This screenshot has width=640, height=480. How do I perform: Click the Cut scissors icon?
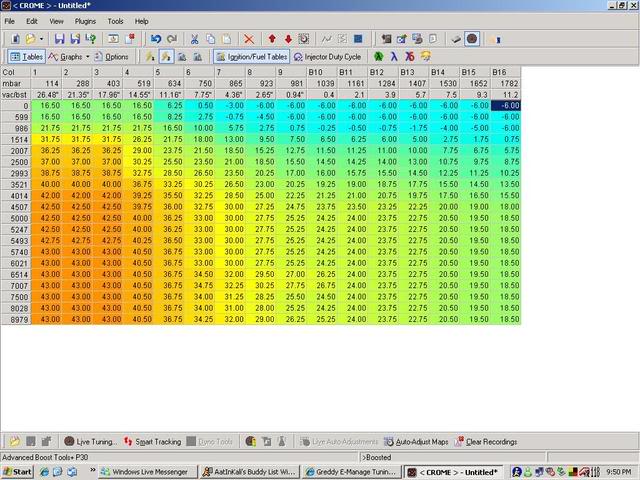194,39
